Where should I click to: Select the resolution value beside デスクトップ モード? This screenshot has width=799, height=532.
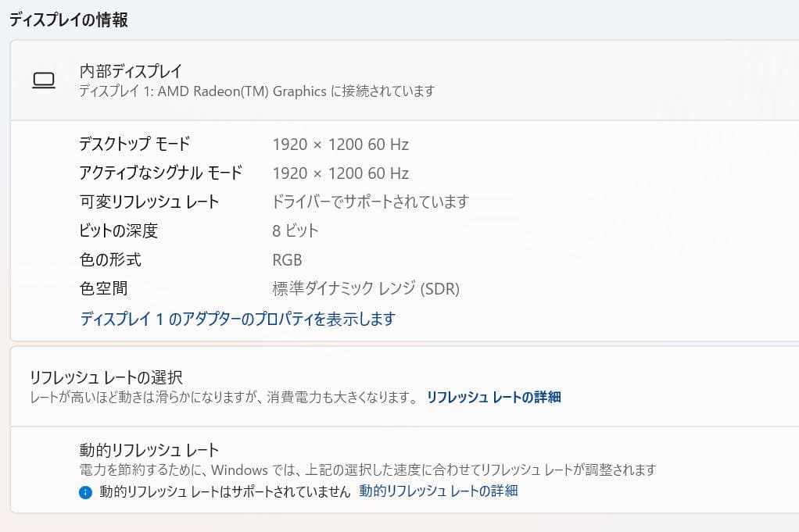click(x=340, y=145)
